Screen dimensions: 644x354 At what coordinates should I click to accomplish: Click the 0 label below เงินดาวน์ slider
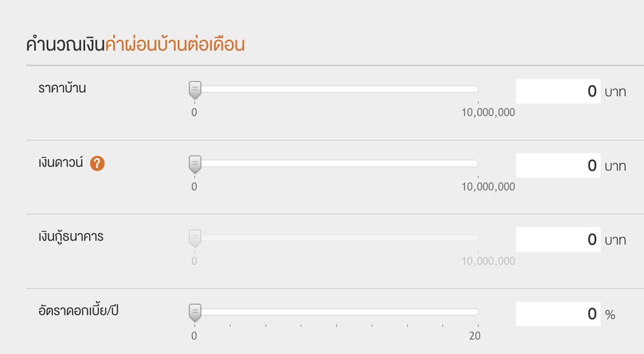point(194,186)
